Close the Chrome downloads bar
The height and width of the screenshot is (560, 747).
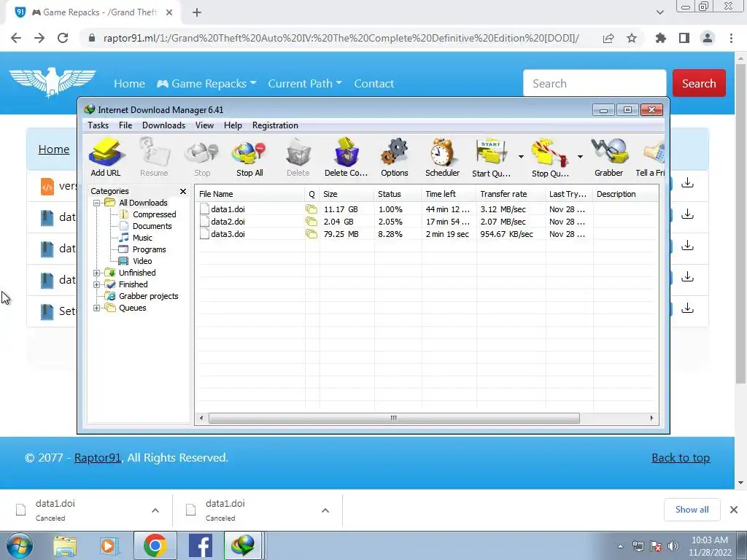tap(734, 510)
